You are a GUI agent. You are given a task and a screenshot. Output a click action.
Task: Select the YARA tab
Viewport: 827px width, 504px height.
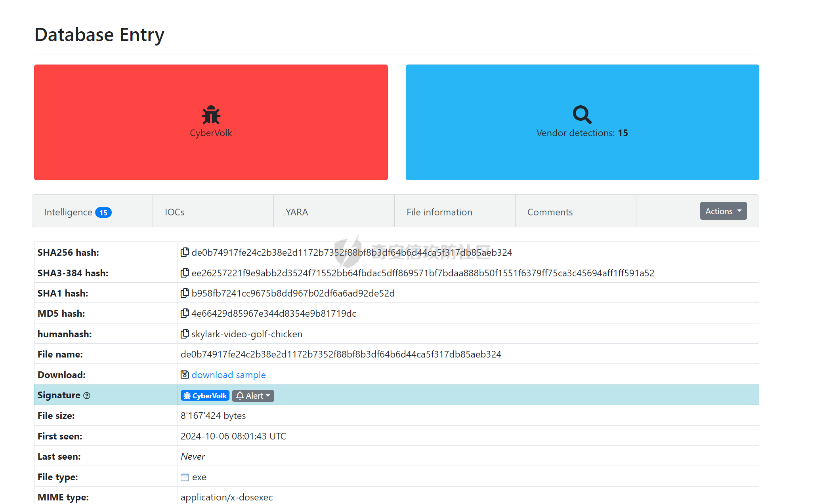pyautogui.click(x=297, y=212)
